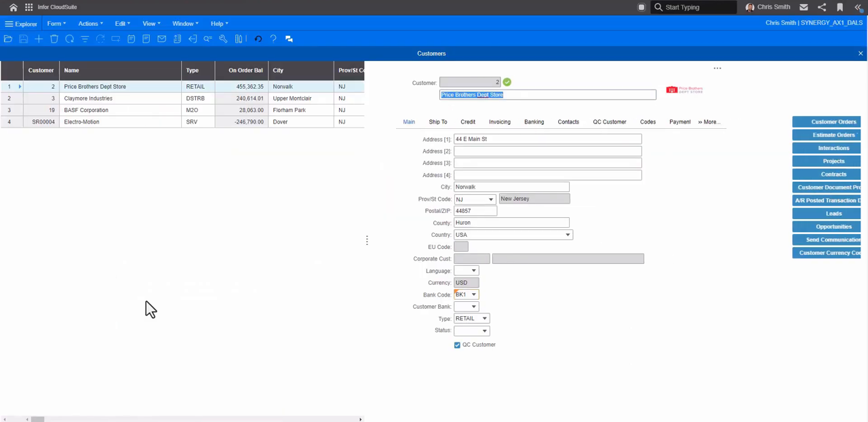The width and height of the screenshot is (868, 422).
Task: Open the Actions menu
Action: [x=90, y=24]
